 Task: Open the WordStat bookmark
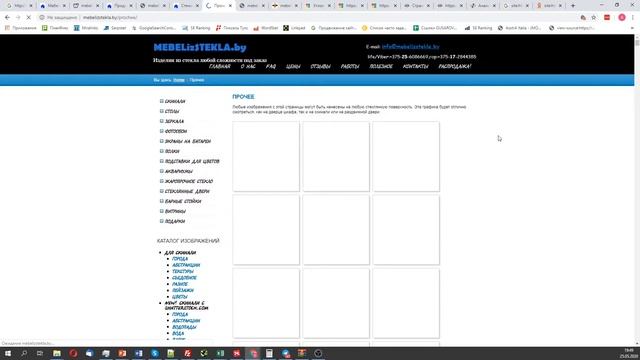(265, 28)
